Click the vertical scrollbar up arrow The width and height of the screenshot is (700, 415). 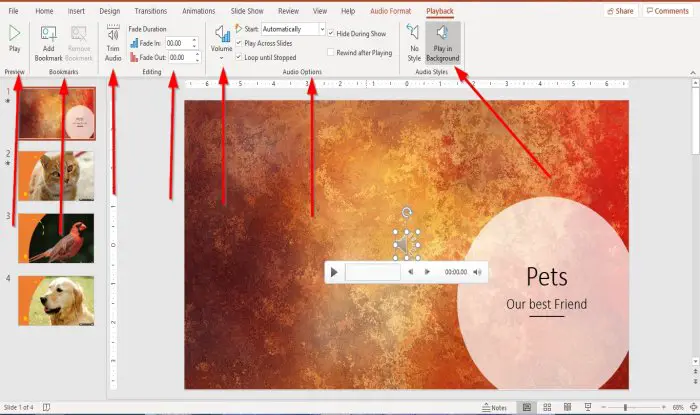(695, 83)
